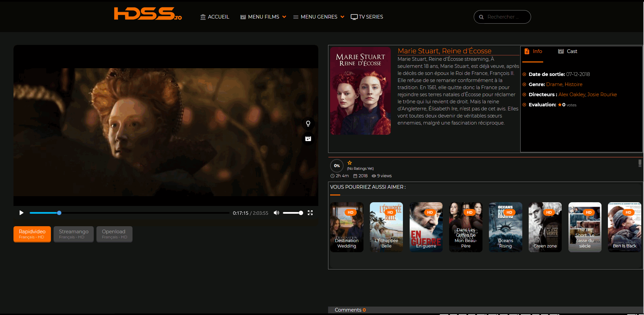Open Dans Les Griffes De Mon Beau-Père thumbnail

[x=466, y=227]
